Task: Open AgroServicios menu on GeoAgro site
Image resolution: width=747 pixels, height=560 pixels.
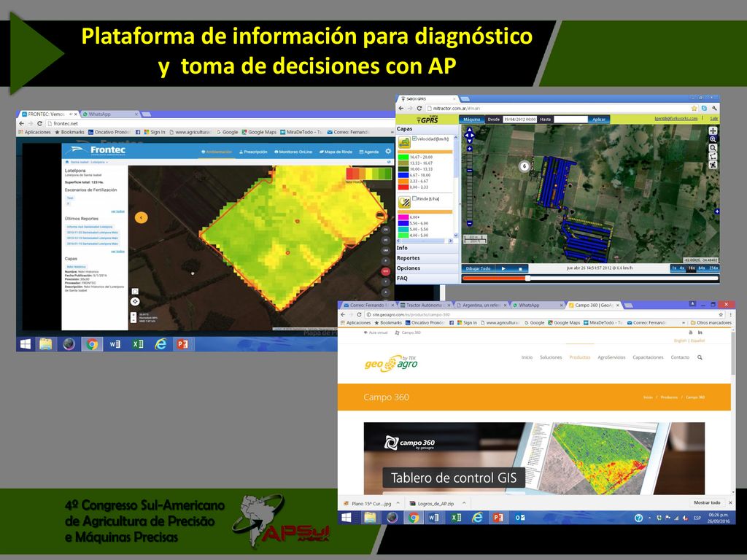Action: click(x=611, y=357)
